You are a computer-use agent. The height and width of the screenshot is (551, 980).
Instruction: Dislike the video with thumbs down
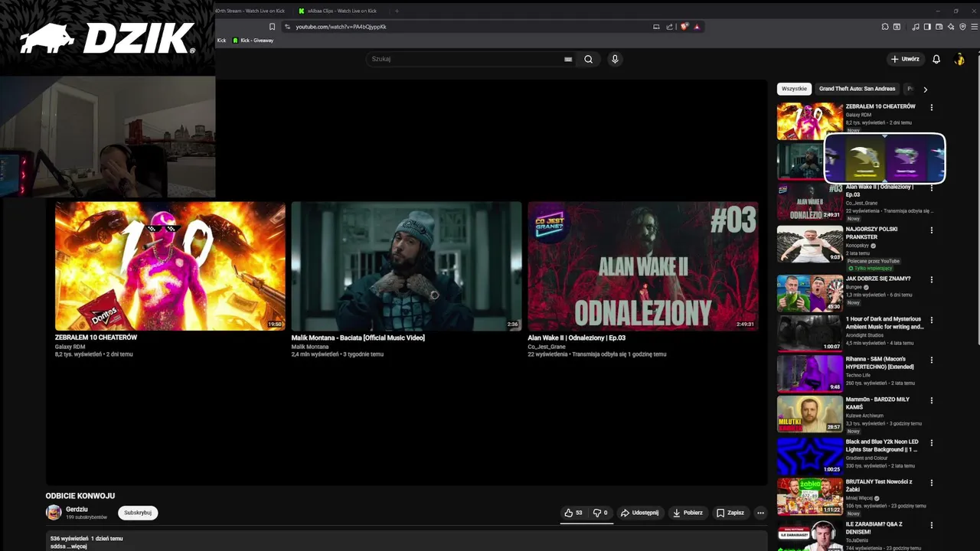click(600, 513)
